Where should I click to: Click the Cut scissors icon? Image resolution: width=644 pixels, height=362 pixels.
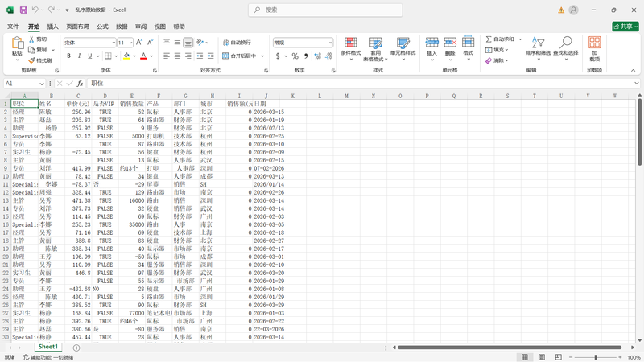click(31, 39)
